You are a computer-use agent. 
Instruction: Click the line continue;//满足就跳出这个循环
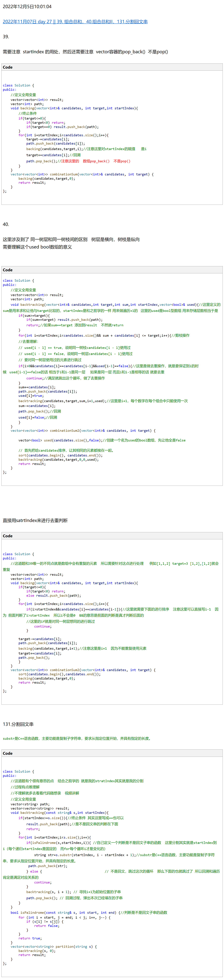(65, 378)
